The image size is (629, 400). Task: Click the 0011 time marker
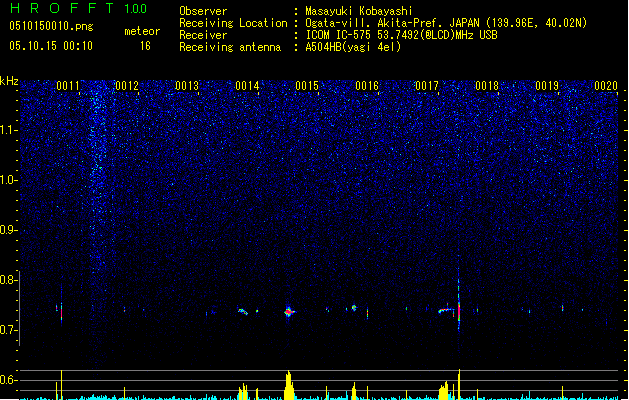point(68,86)
